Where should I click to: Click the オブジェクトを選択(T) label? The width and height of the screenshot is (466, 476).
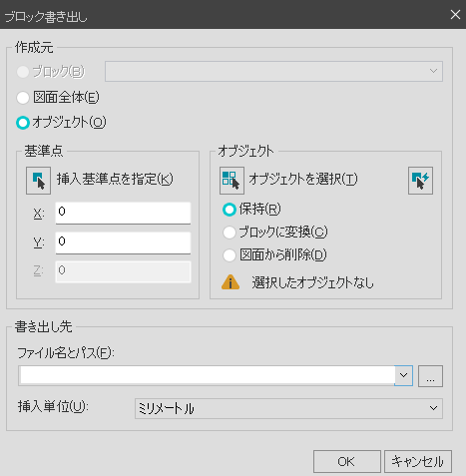[303, 180]
